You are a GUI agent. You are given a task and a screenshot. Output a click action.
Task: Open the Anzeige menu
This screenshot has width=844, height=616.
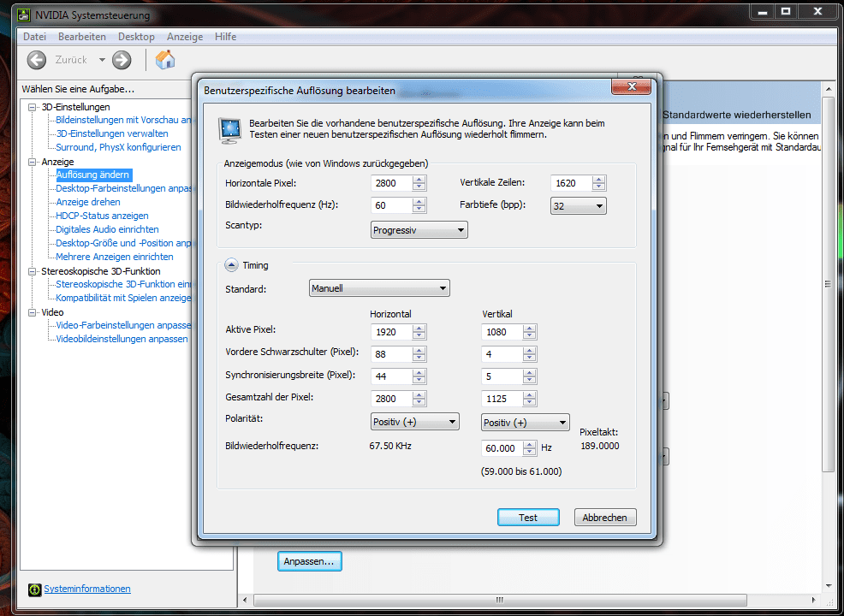click(x=185, y=37)
